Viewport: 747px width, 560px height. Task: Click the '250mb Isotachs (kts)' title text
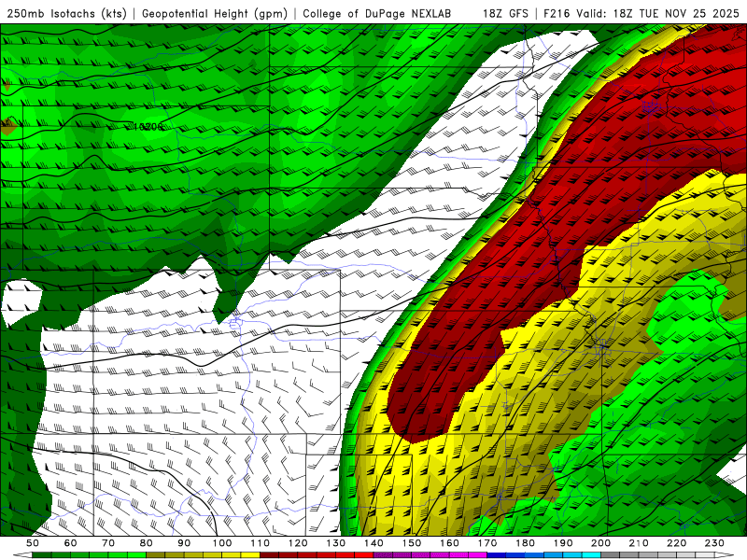point(66,13)
